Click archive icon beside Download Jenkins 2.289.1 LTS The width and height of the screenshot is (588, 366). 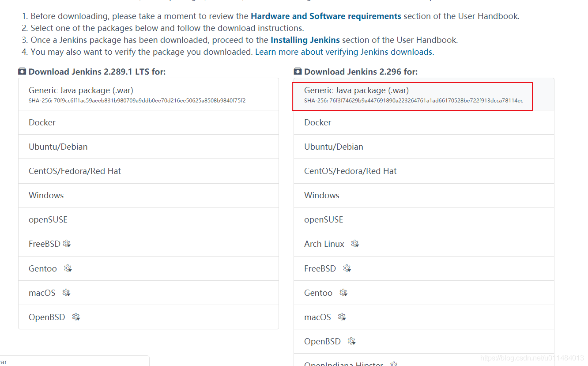click(22, 72)
